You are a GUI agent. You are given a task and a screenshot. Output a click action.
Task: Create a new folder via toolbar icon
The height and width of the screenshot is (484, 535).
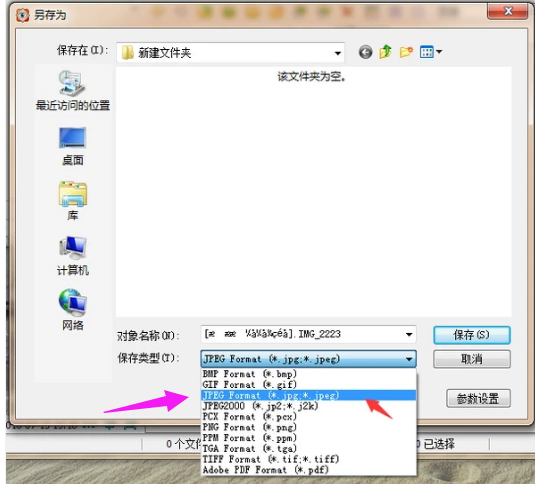tap(406, 52)
